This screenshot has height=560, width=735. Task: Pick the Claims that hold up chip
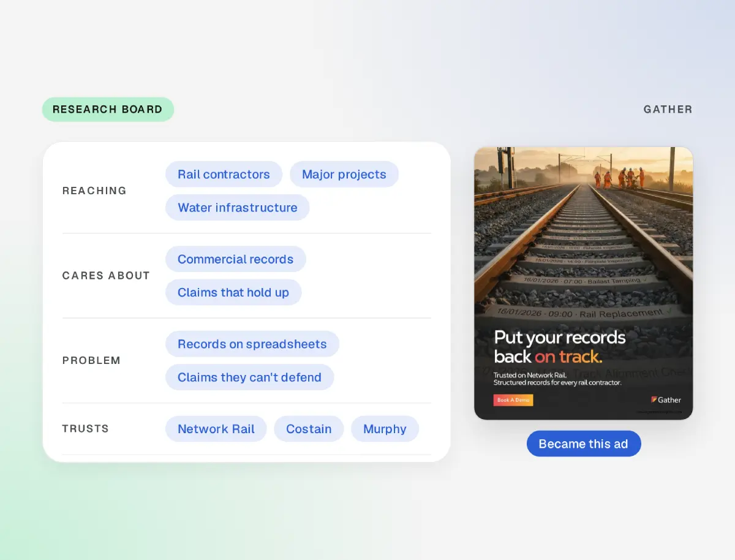tap(233, 292)
